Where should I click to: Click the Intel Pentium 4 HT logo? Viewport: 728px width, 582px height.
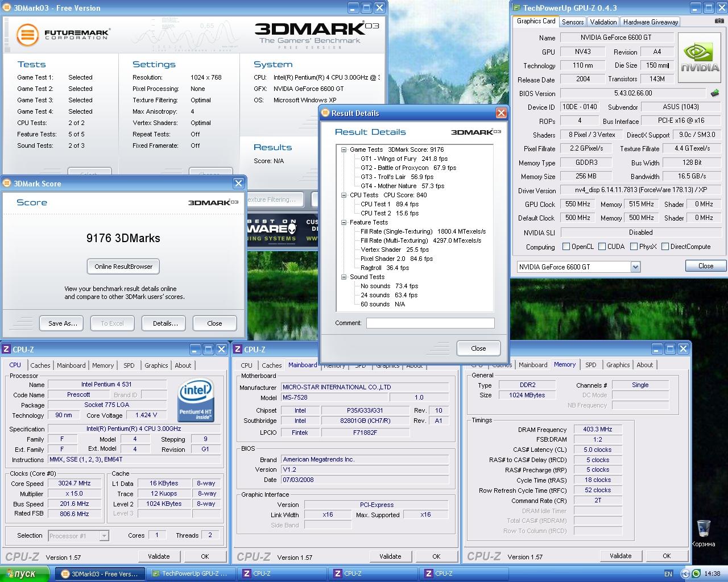196,400
